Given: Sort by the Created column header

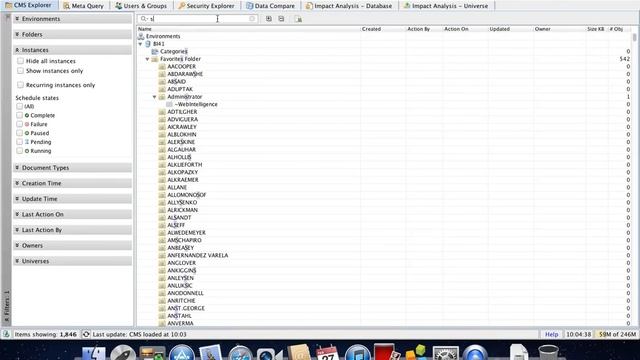Looking at the screenshot, I should pyautogui.click(x=383, y=29).
